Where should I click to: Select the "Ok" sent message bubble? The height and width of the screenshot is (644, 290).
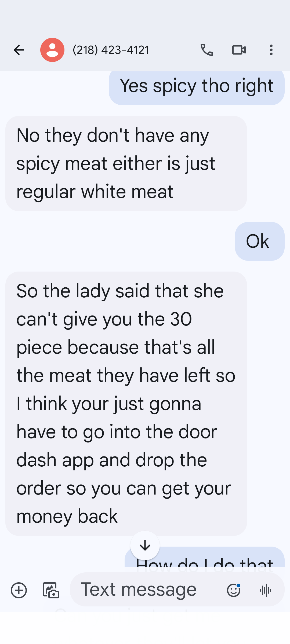(x=260, y=241)
